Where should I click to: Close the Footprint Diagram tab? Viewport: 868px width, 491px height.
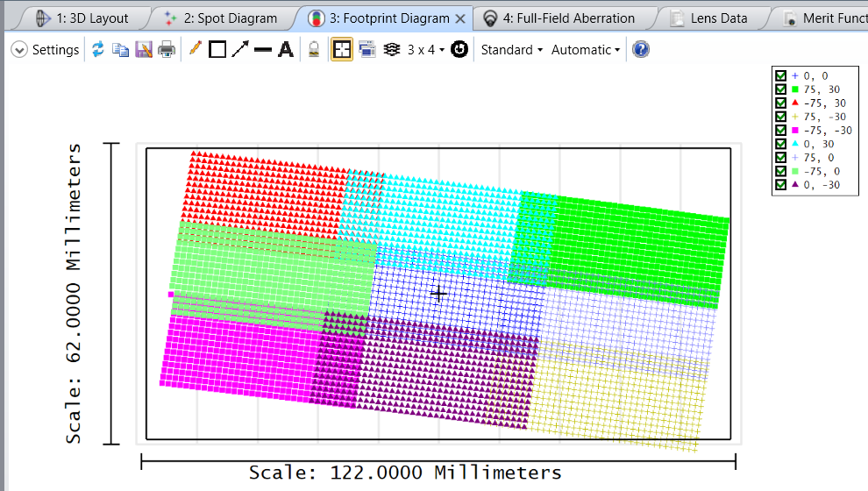[x=460, y=18]
